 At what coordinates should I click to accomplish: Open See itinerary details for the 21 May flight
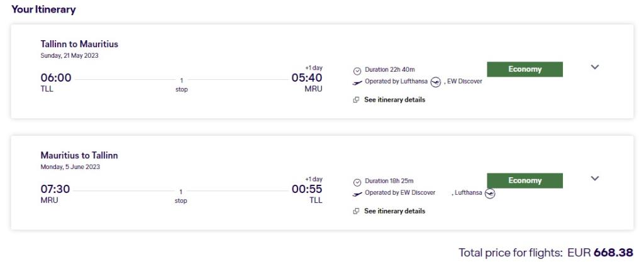coord(394,100)
